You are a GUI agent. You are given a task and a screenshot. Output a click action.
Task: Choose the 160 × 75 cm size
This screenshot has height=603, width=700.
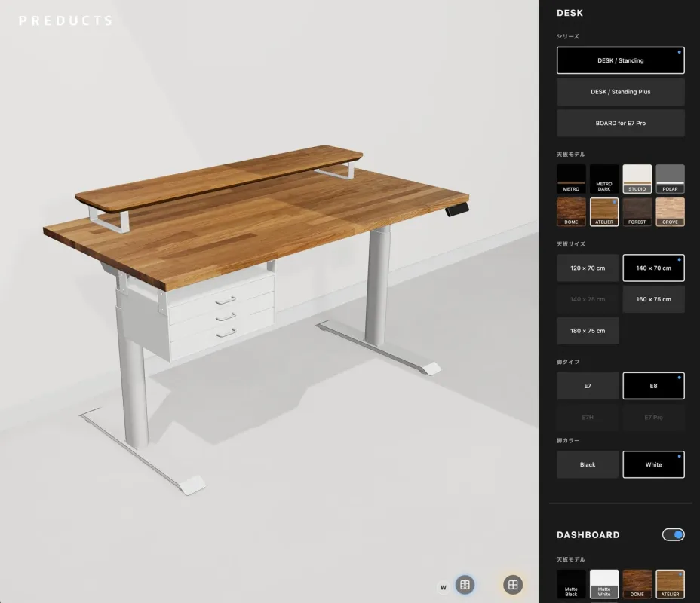tap(653, 299)
